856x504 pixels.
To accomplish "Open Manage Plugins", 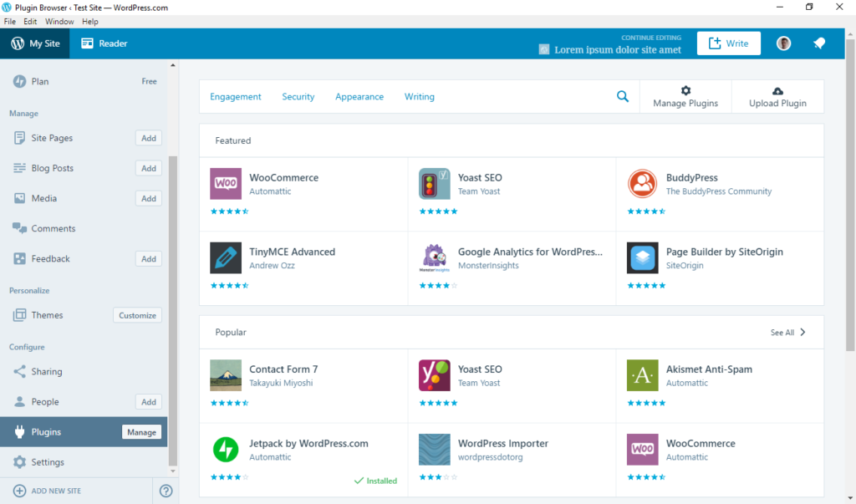I will (685, 96).
